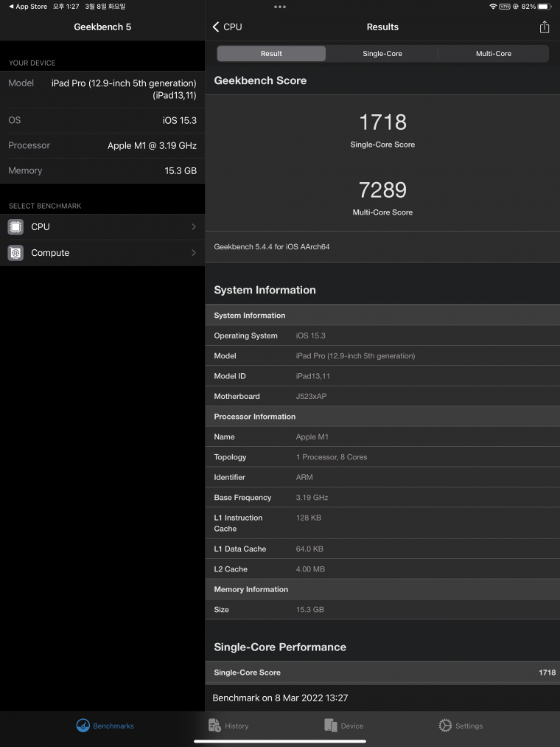Tap the '4.00 MB' L2 cache value

[x=310, y=569]
